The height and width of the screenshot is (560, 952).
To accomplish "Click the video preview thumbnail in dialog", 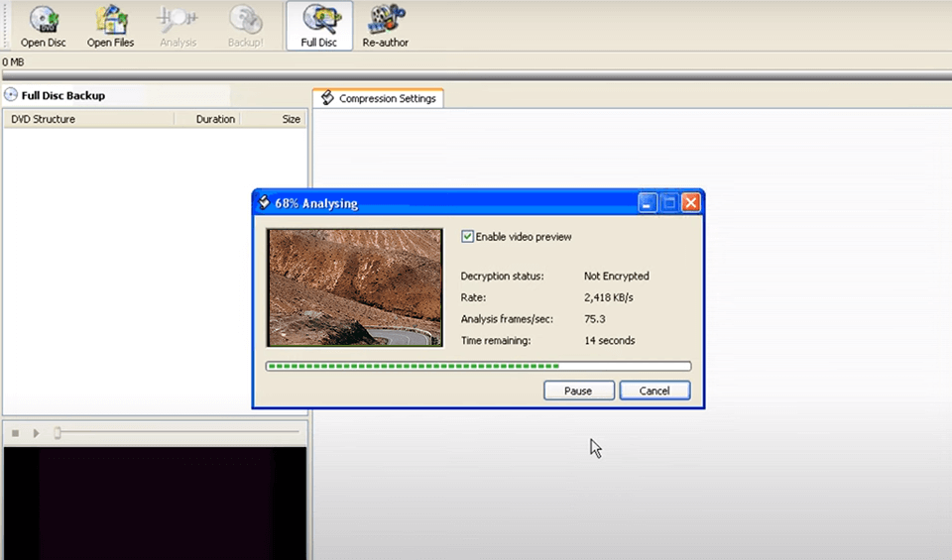I will point(355,287).
